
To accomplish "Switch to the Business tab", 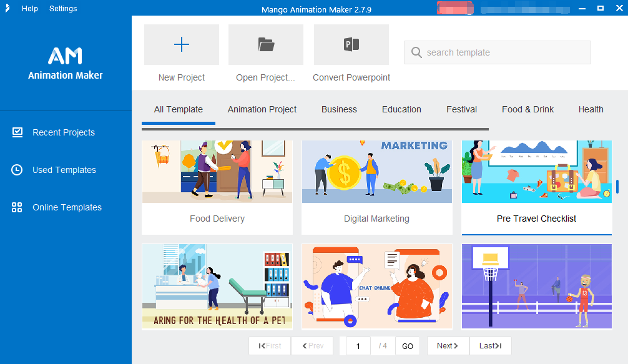I will 339,109.
